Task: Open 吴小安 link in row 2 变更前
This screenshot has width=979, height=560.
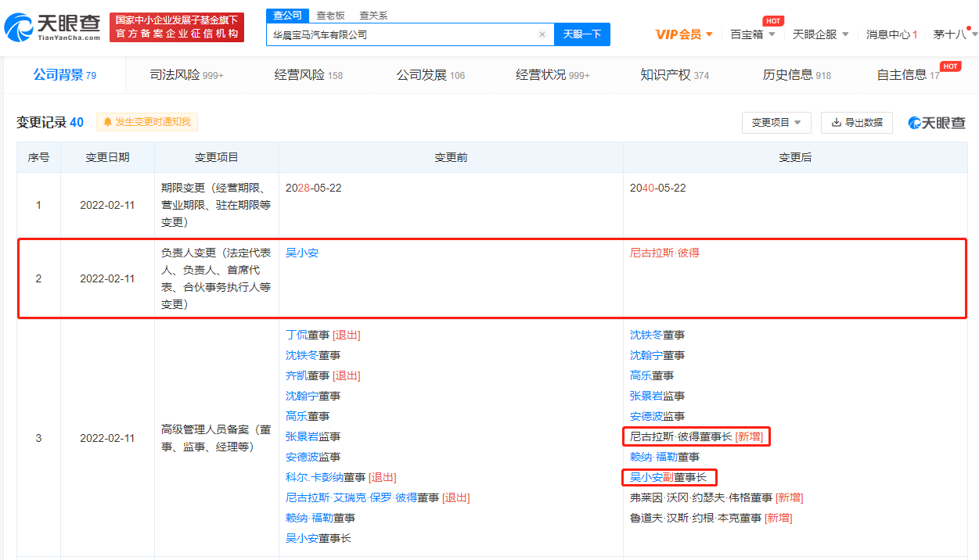Action: [x=302, y=253]
